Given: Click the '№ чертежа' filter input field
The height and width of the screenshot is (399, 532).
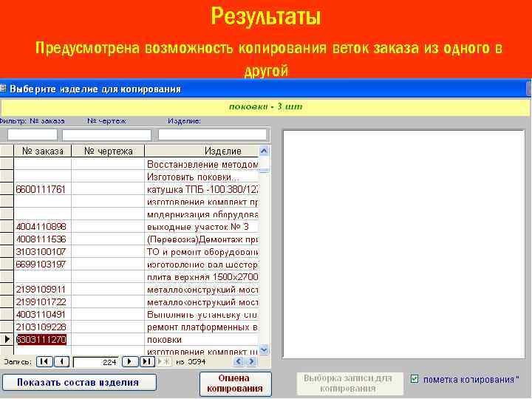Looking at the screenshot, I should [106, 134].
